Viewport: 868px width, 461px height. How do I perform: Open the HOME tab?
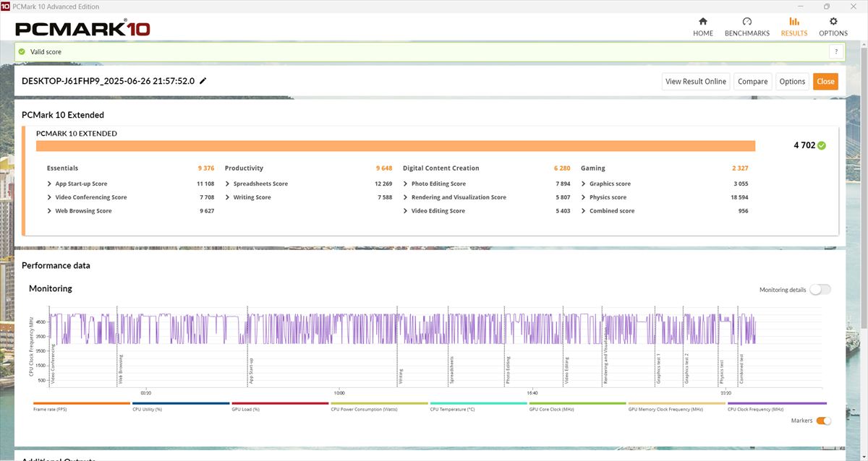[703, 27]
